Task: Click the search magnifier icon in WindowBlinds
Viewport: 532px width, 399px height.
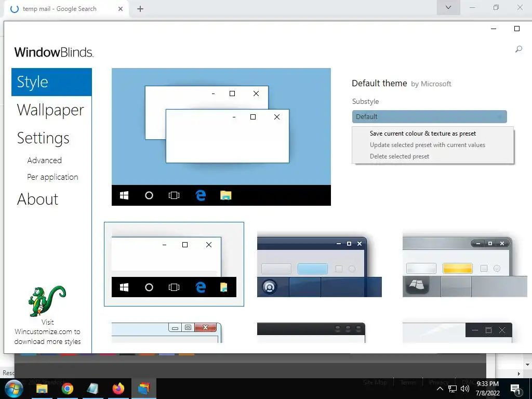Action: [518, 49]
